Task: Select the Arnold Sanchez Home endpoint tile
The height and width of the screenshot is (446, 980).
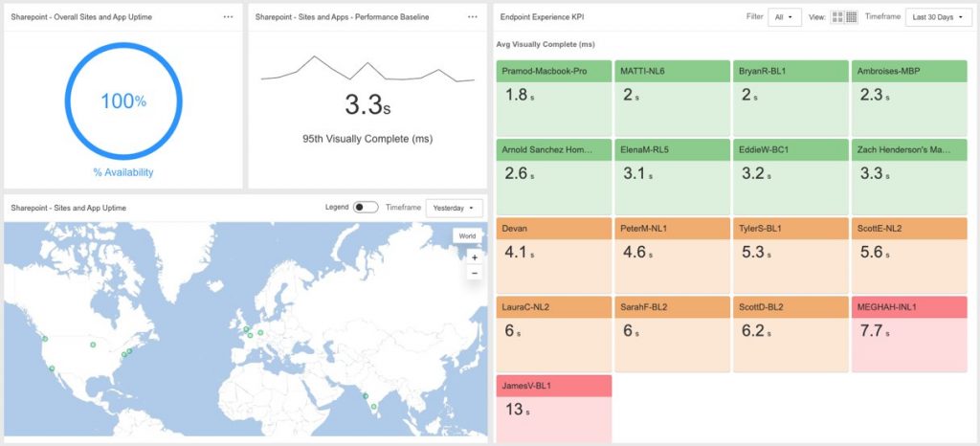Action: click(554, 177)
